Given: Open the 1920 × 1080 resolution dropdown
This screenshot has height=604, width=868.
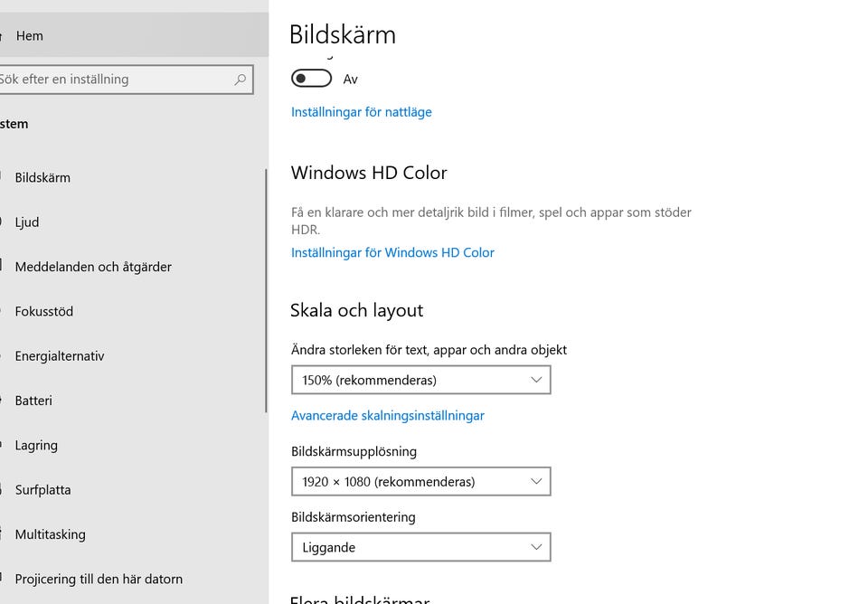Looking at the screenshot, I should point(420,482).
